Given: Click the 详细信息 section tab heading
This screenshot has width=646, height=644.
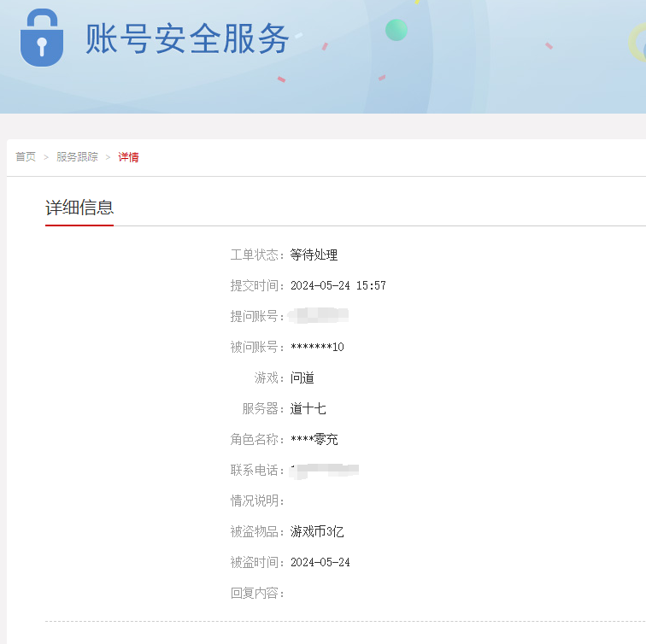Looking at the screenshot, I should click(79, 208).
